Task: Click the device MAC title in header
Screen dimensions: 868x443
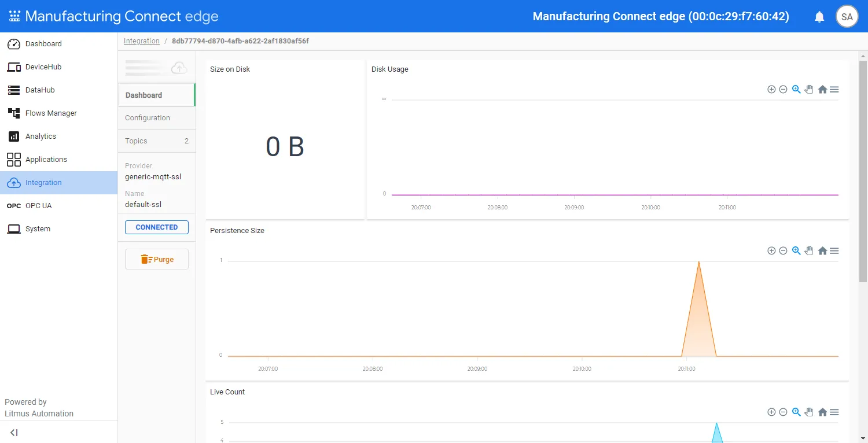Action: [661, 16]
